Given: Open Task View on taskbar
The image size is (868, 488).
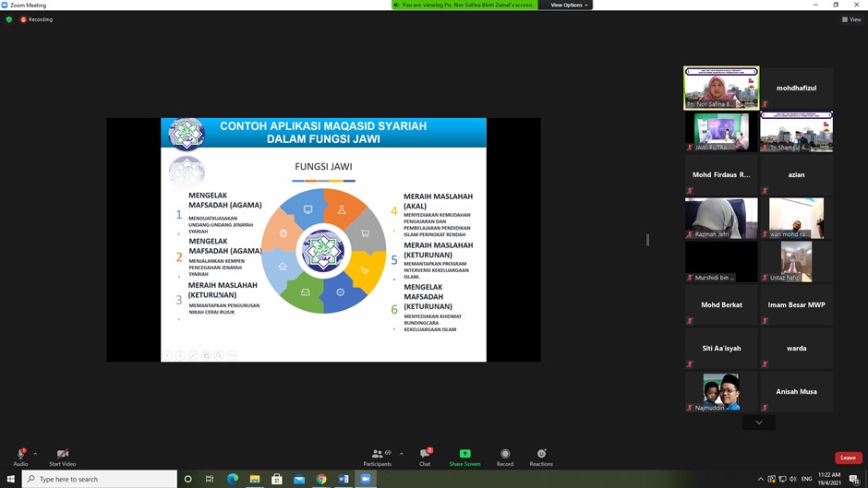Looking at the screenshot, I should click(210, 479).
